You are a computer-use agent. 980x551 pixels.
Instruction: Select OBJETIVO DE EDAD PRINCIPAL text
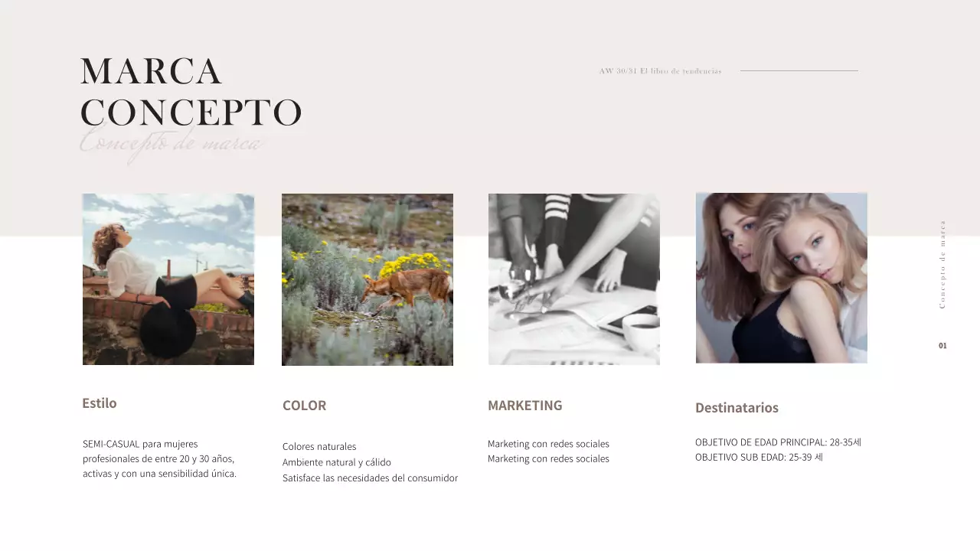778,442
